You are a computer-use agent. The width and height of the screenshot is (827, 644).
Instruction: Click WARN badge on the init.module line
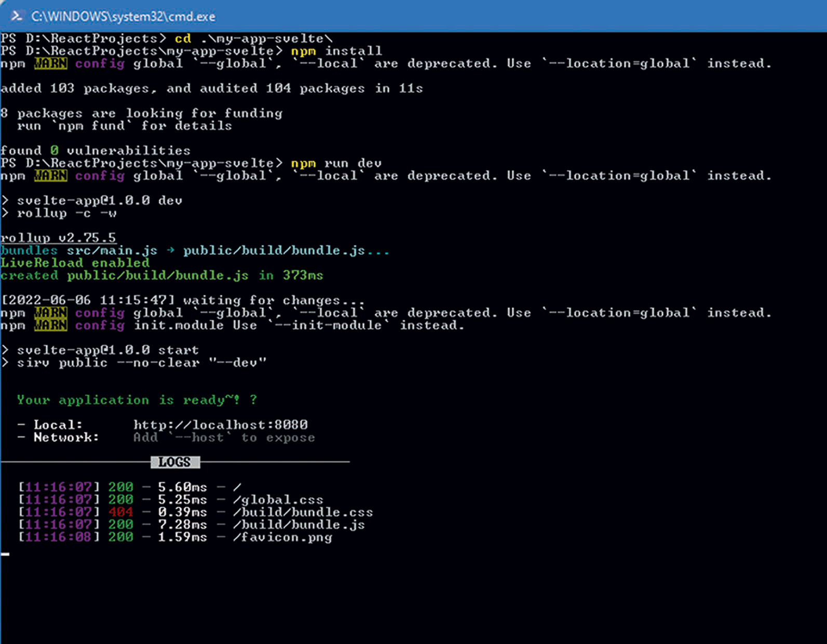pos(50,325)
